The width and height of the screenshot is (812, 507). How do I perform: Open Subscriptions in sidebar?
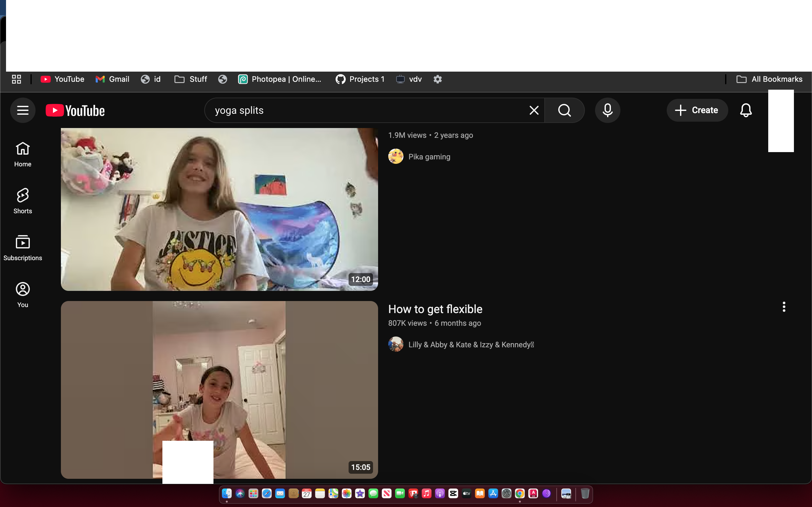tap(23, 248)
